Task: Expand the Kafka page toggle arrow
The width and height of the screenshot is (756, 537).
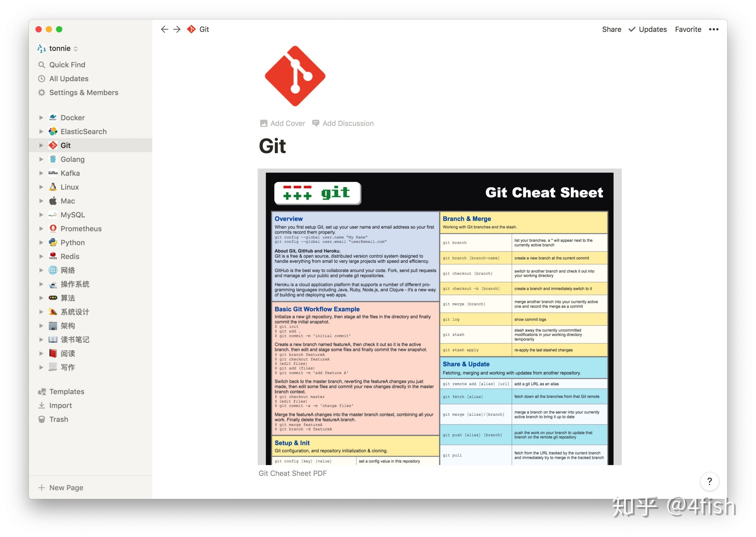Action: tap(41, 173)
